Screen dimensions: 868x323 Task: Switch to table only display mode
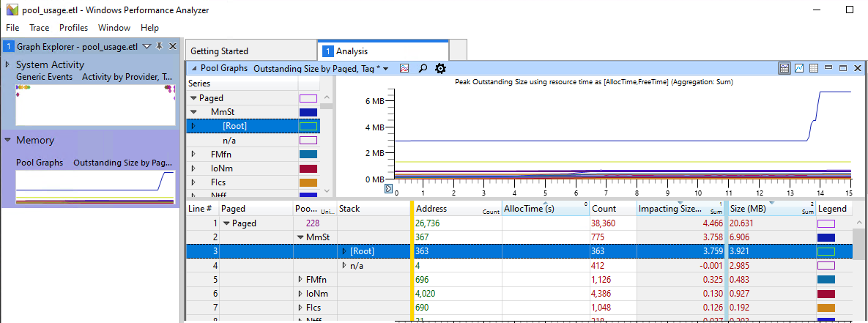coord(814,69)
